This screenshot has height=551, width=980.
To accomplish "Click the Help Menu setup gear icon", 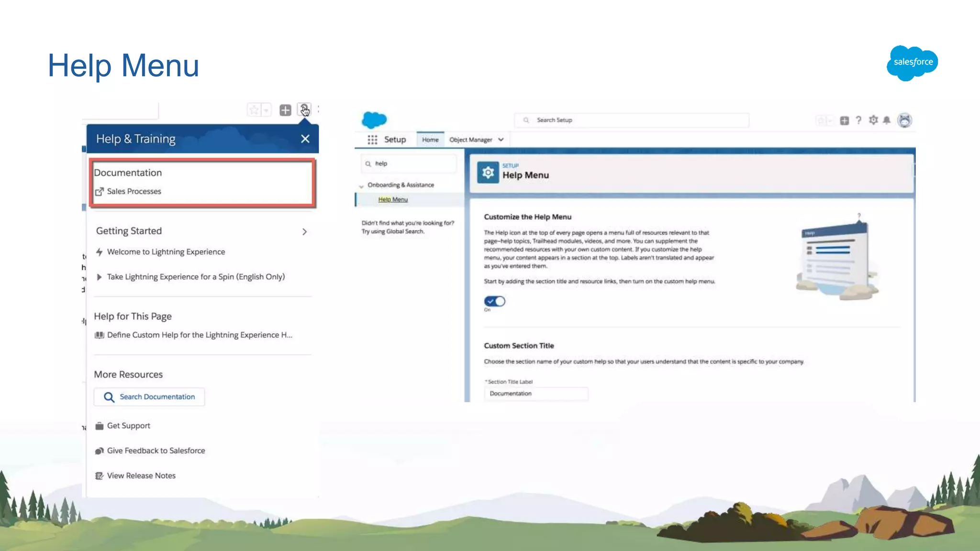I will coord(488,172).
